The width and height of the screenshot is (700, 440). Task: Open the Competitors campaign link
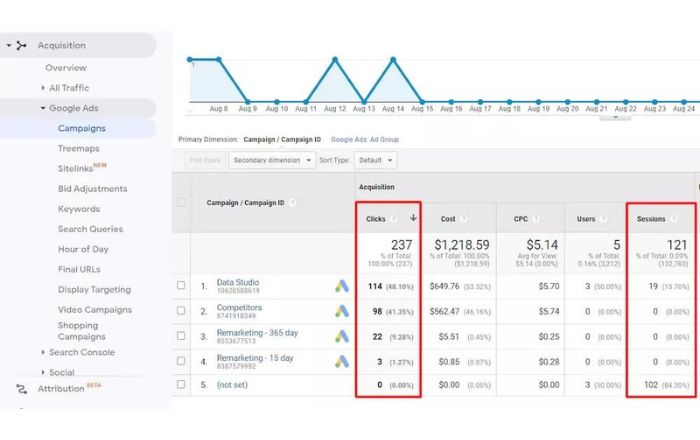(239, 307)
